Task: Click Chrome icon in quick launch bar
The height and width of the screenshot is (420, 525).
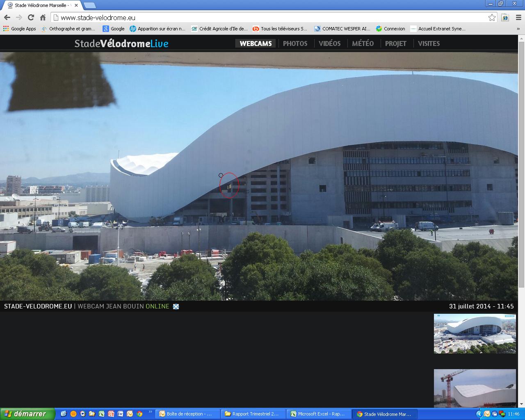Action: coord(139,414)
